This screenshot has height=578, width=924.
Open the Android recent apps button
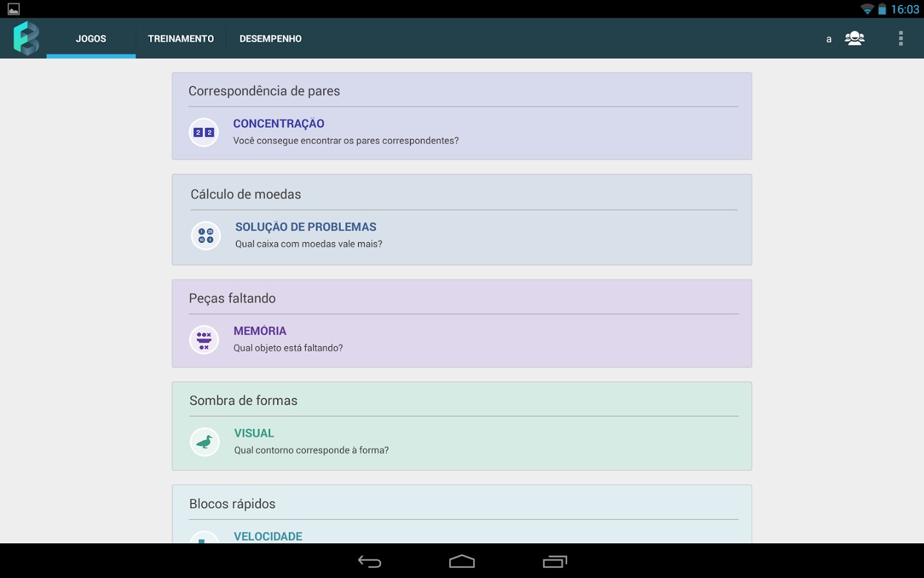tap(555, 561)
